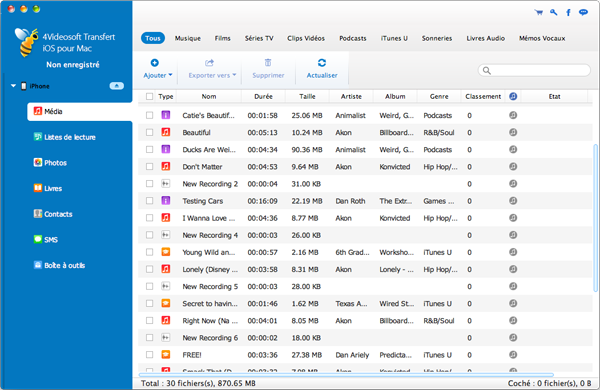Open the Ajouter dropdown arrow

click(x=170, y=75)
